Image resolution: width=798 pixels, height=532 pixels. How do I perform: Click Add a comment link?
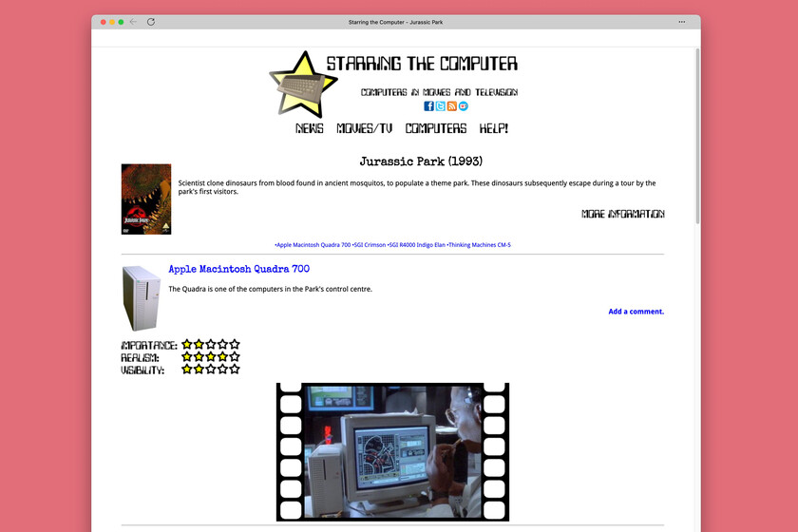(x=636, y=312)
